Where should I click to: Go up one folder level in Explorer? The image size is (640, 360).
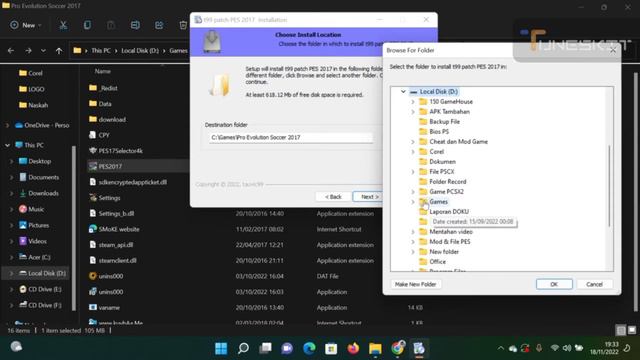pos(59,51)
